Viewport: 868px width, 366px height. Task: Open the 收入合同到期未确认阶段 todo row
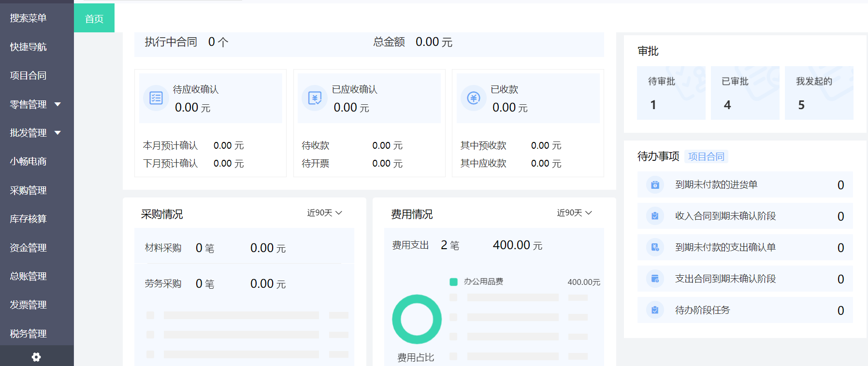coord(745,216)
